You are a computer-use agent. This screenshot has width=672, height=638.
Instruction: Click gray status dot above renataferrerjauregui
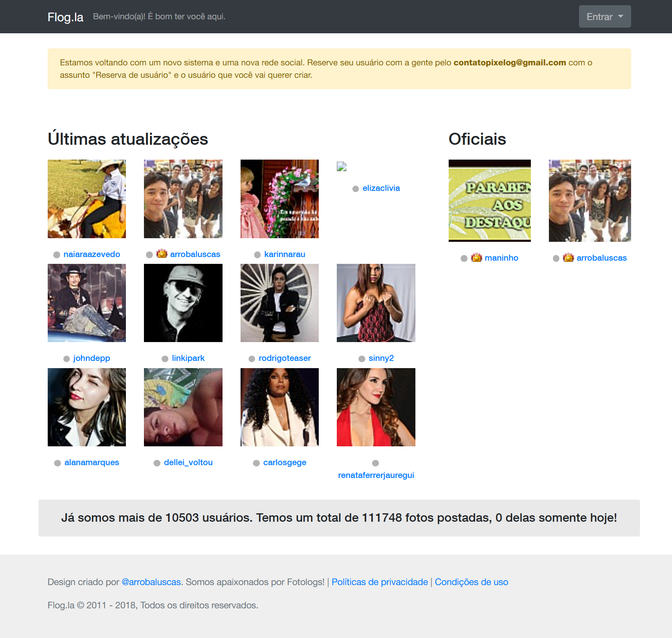(x=375, y=463)
